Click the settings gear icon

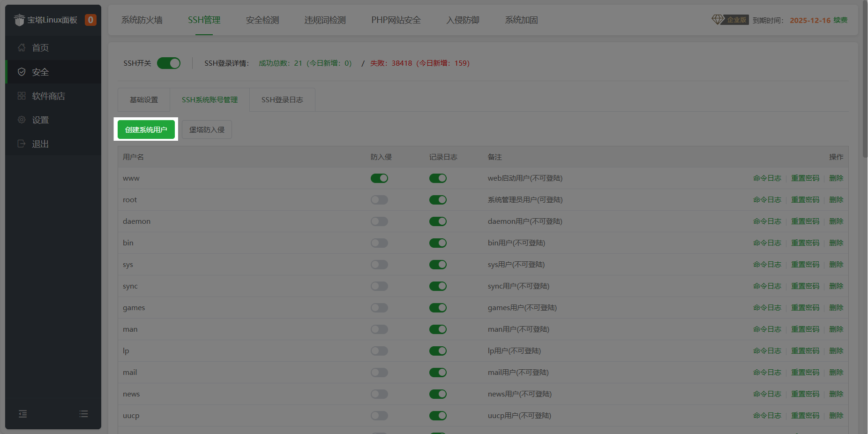[22, 120]
